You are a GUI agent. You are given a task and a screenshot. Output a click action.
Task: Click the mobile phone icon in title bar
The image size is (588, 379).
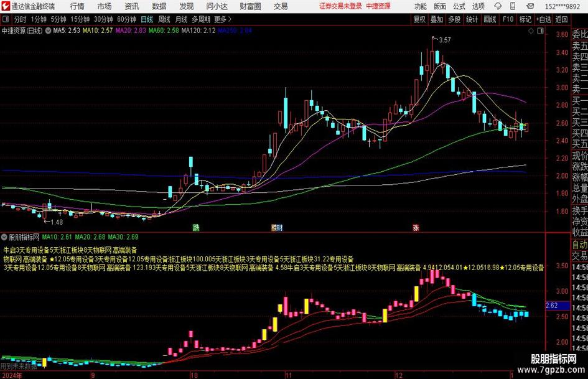tap(513, 6)
